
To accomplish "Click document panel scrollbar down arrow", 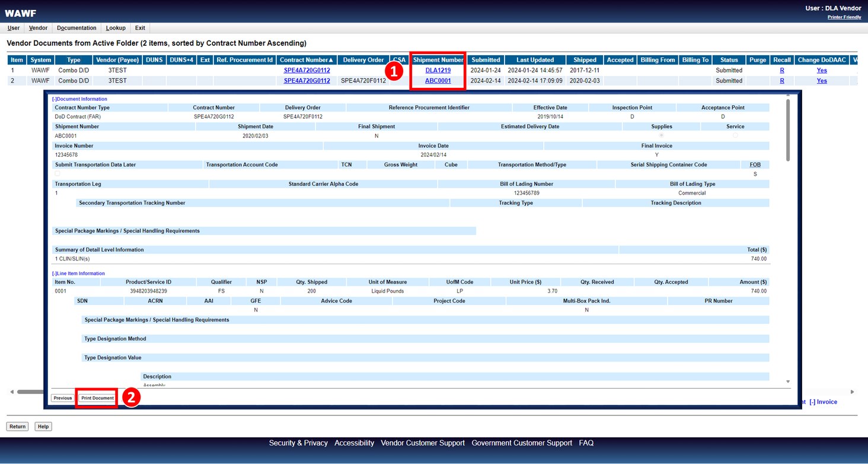I will pyautogui.click(x=788, y=382).
